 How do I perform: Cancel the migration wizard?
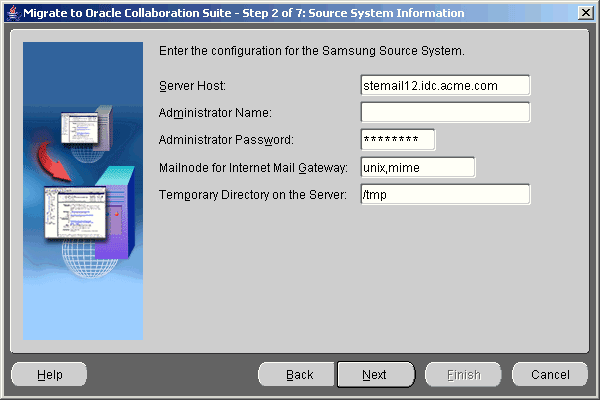coord(550,374)
